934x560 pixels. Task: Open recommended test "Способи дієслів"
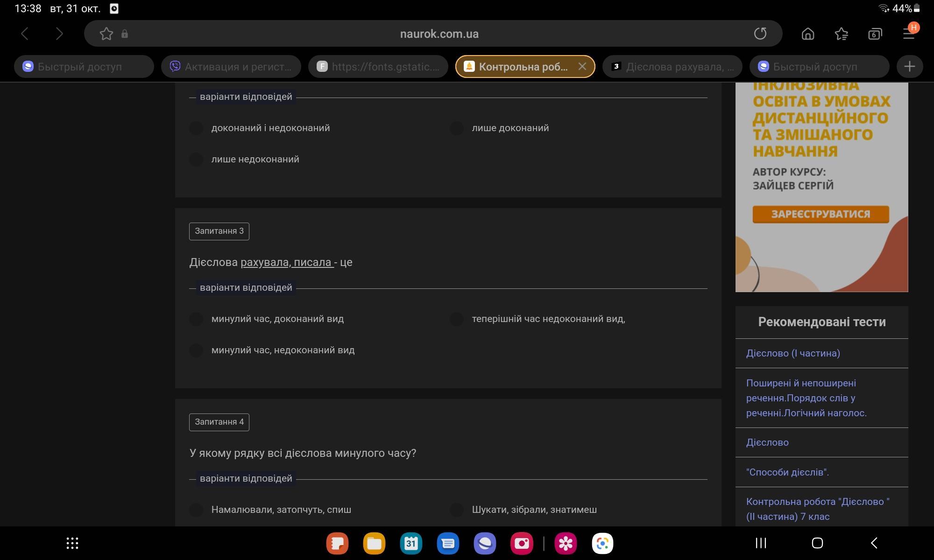click(787, 472)
